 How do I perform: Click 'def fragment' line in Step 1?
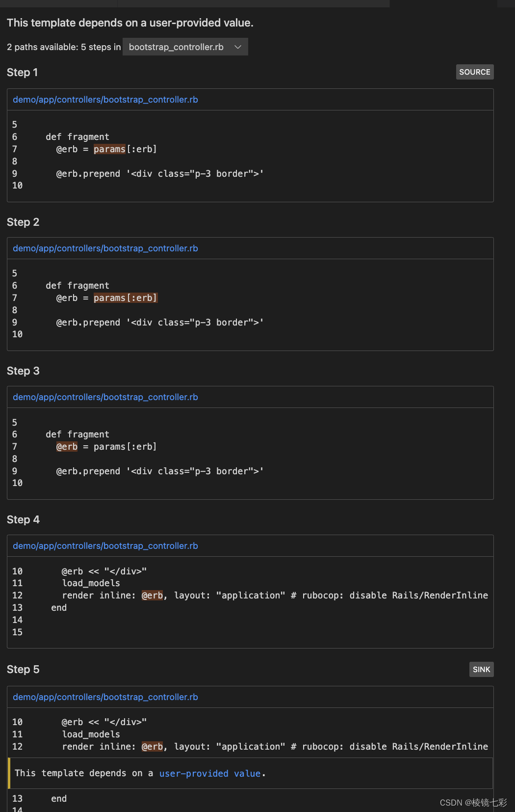coord(77,137)
